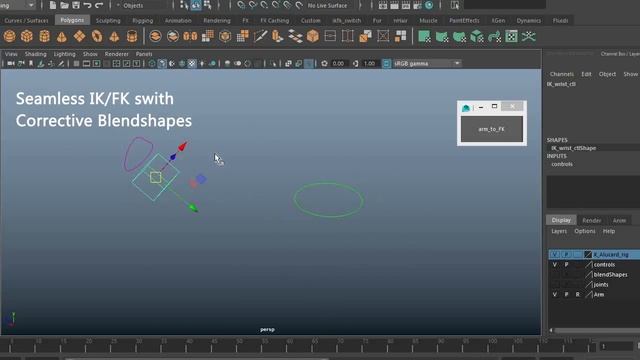Create a polygon cube from the shelf
The height and width of the screenshot is (360, 640).
[x=27, y=36]
